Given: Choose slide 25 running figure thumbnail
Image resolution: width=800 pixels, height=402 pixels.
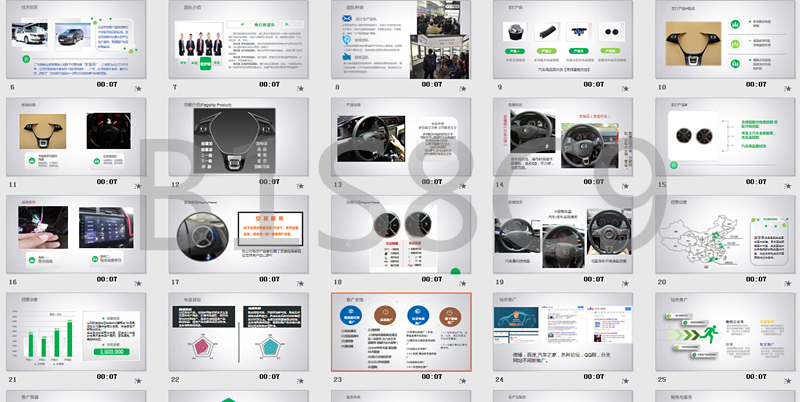Looking at the screenshot, I should [x=725, y=332].
